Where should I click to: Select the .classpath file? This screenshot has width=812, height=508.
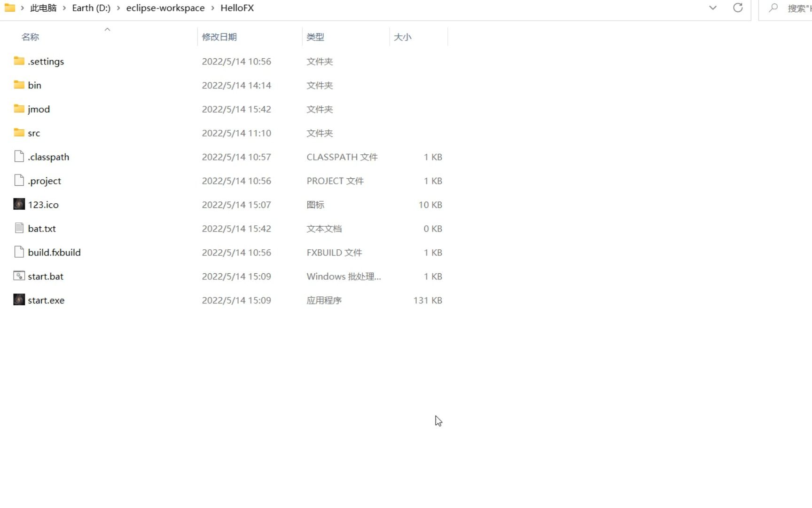(48, 157)
